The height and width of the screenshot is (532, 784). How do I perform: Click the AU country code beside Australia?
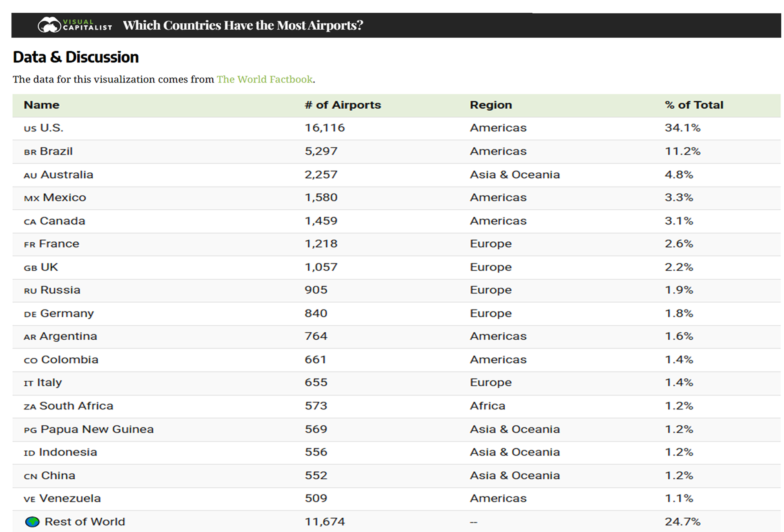pos(30,176)
